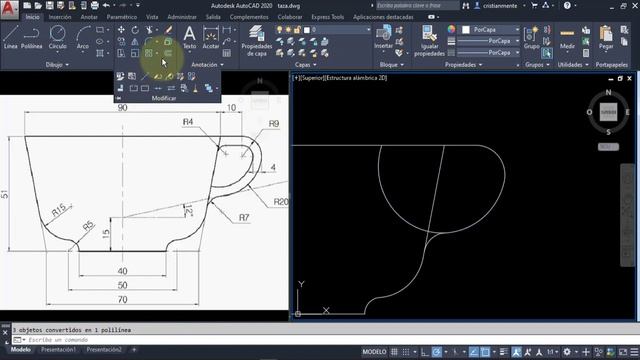Click the Insertar block tool
The image size is (640, 360).
[x=384, y=38]
